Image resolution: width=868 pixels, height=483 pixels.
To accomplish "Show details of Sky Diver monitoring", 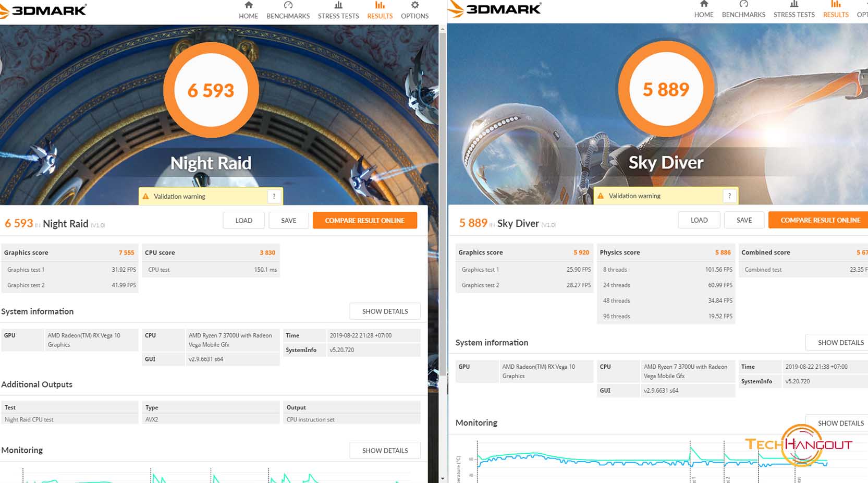I will pyautogui.click(x=837, y=423).
